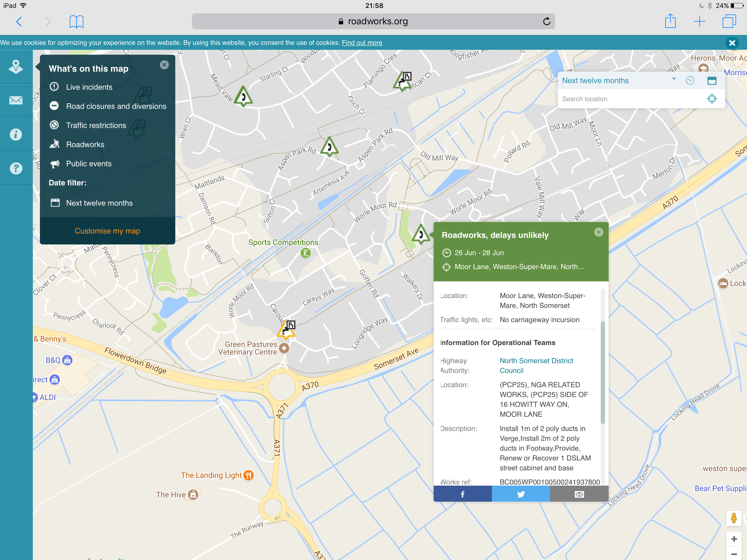Viewport: 747px width, 560px height.
Task: Share roadworks by email
Action: coord(579,494)
